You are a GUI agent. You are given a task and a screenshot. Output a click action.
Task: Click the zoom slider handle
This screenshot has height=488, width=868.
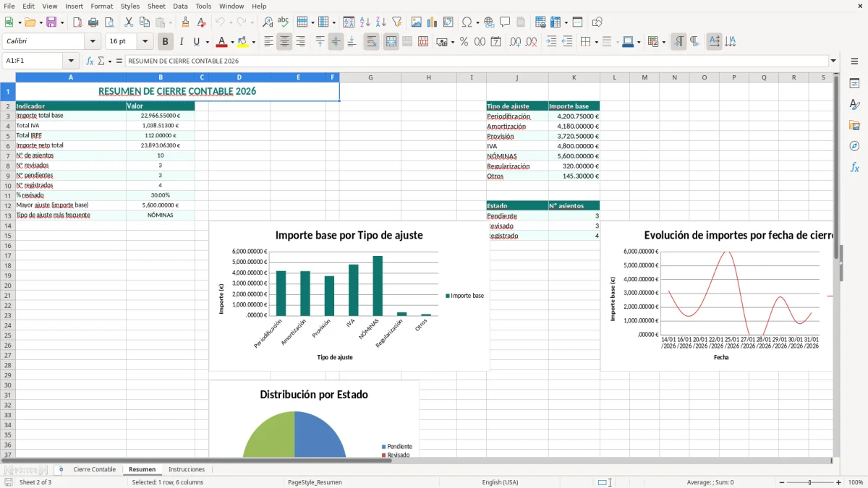[x=809, y=482]
